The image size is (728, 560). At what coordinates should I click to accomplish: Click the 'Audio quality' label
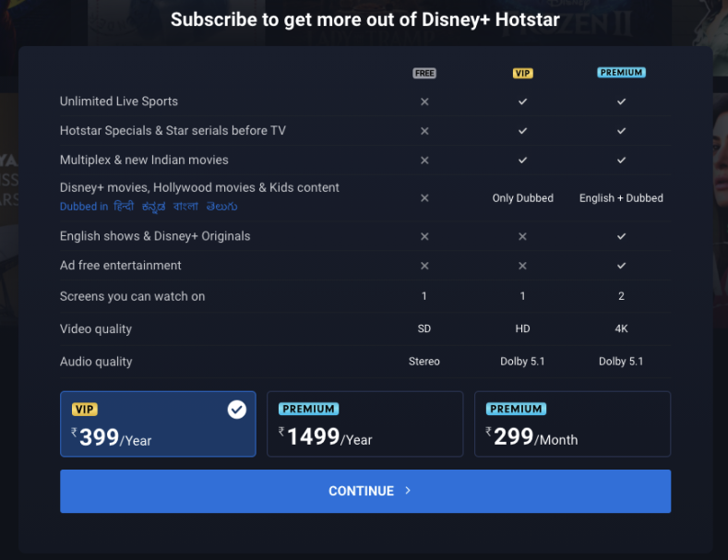[x=96, y=362]
